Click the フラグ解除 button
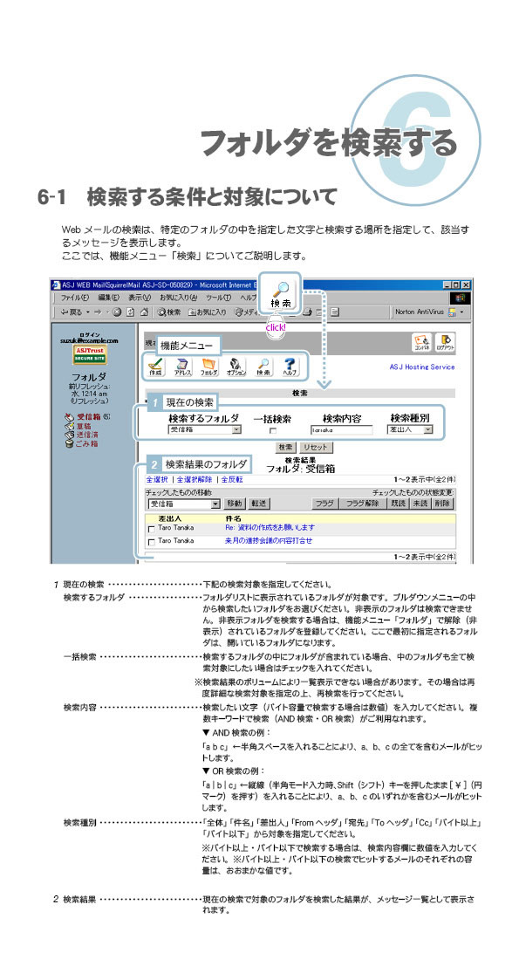 [363, 504]
